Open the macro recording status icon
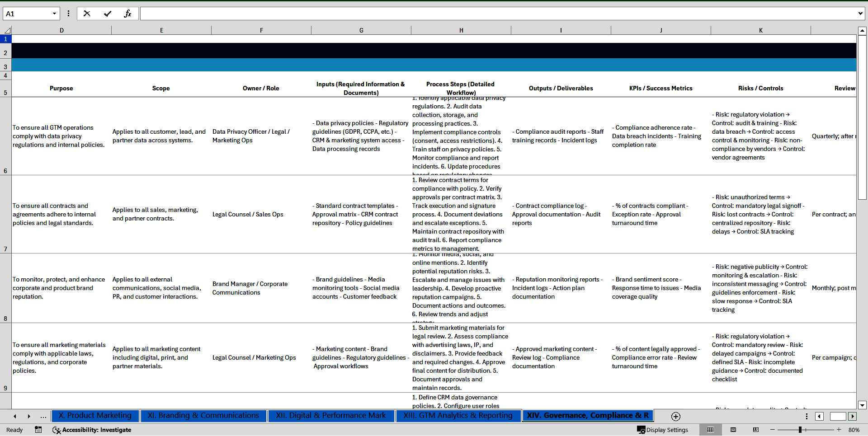868x436 pixels. (38, 430)
